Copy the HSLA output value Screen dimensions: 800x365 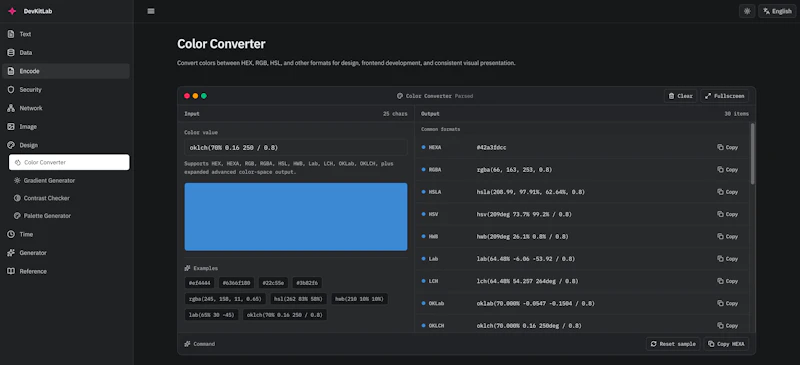click(x=728, y=192)
